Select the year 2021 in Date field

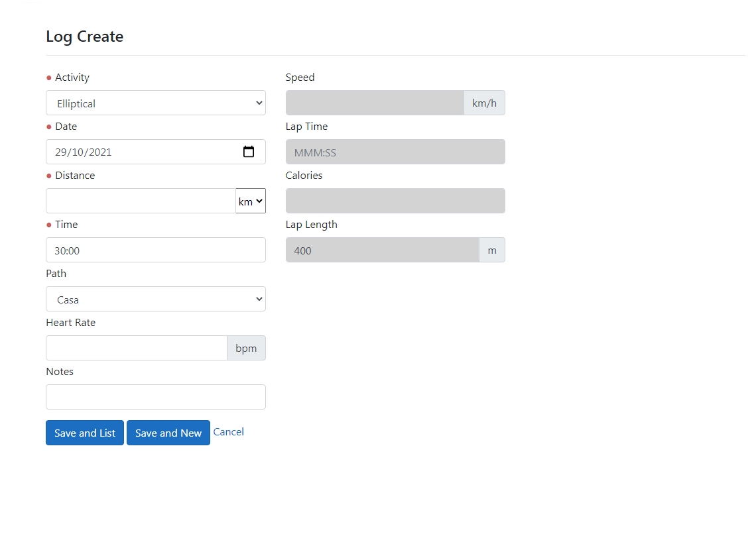click(x=100, y=152)
